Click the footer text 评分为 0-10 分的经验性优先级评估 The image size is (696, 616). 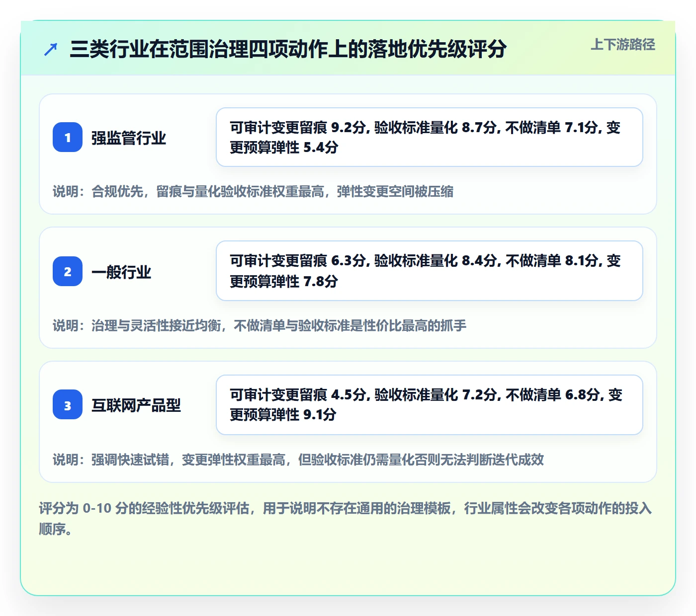(346, 519)
